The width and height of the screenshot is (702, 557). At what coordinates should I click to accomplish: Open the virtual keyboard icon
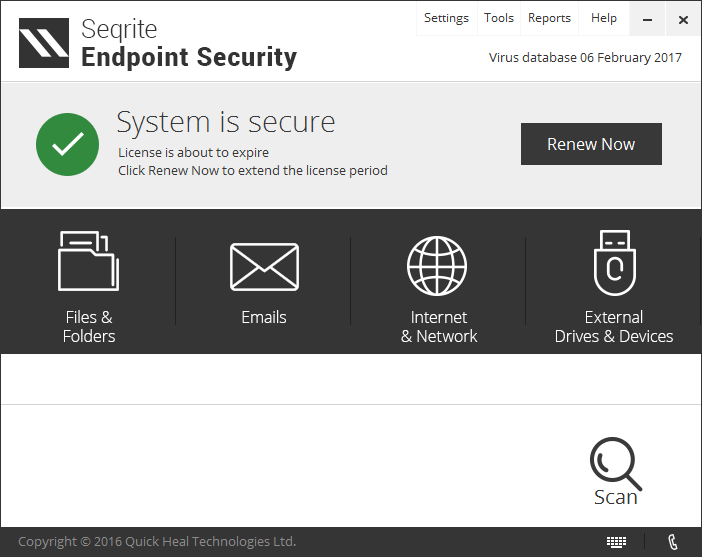click(617, 542)
